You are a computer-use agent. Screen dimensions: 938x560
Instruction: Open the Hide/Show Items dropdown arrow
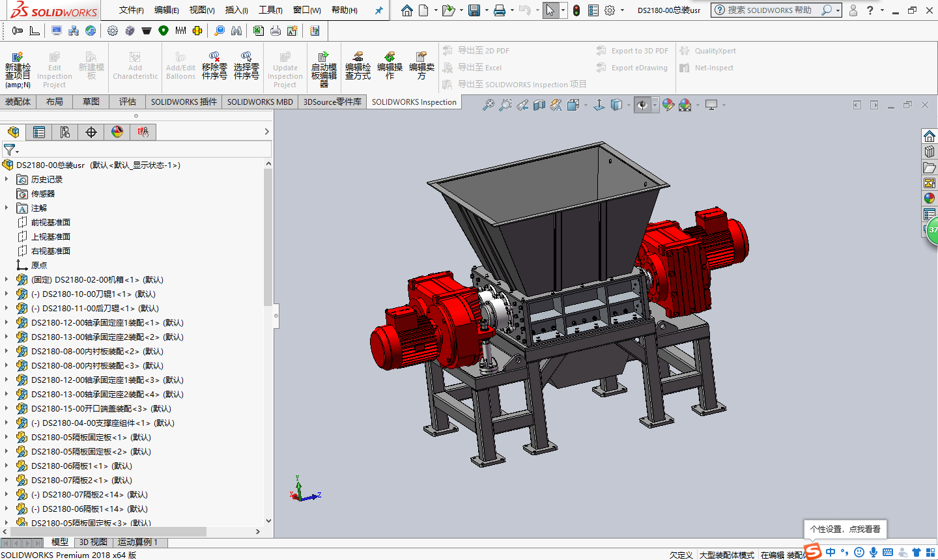point(655,105)
